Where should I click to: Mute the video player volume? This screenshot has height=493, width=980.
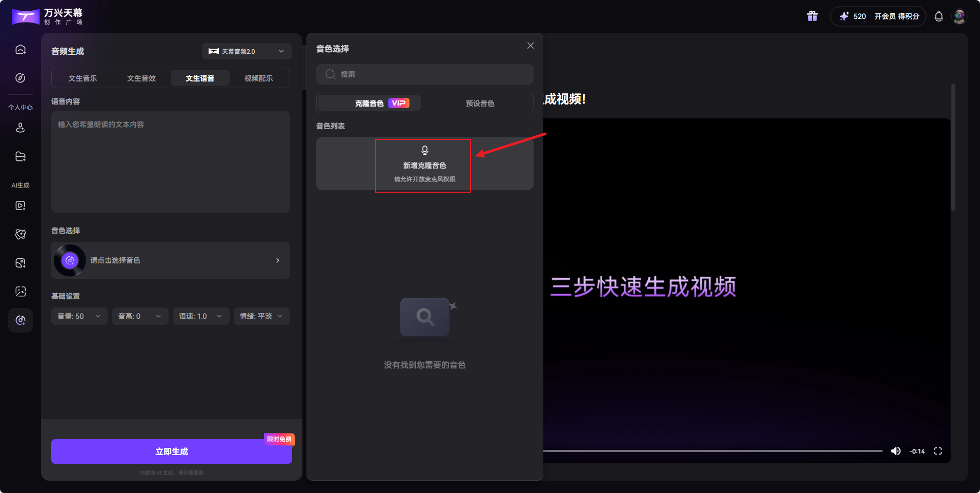[x=896, y=450]
